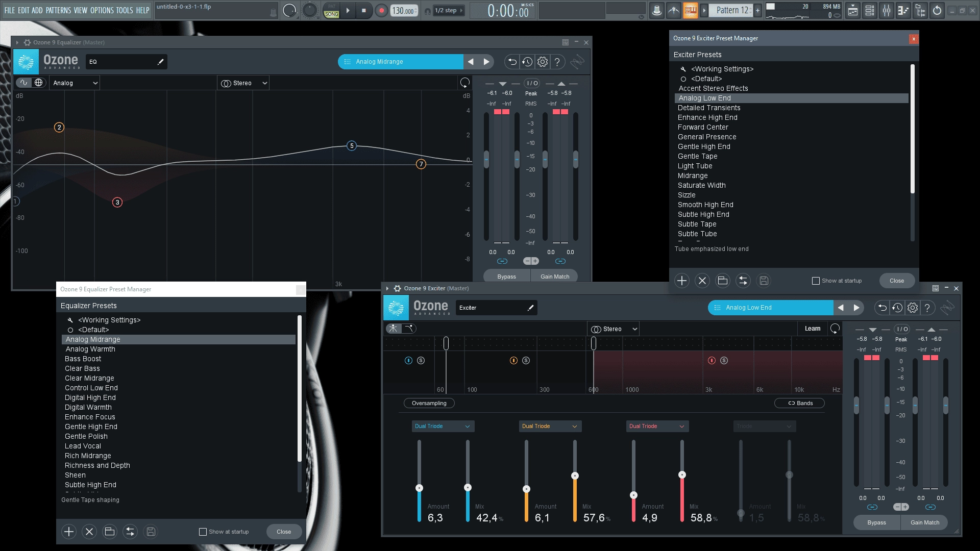This screenshot has height=551, width=980.
Task: Edit the EQ module name with pencil icon
Action: (160, 62)
